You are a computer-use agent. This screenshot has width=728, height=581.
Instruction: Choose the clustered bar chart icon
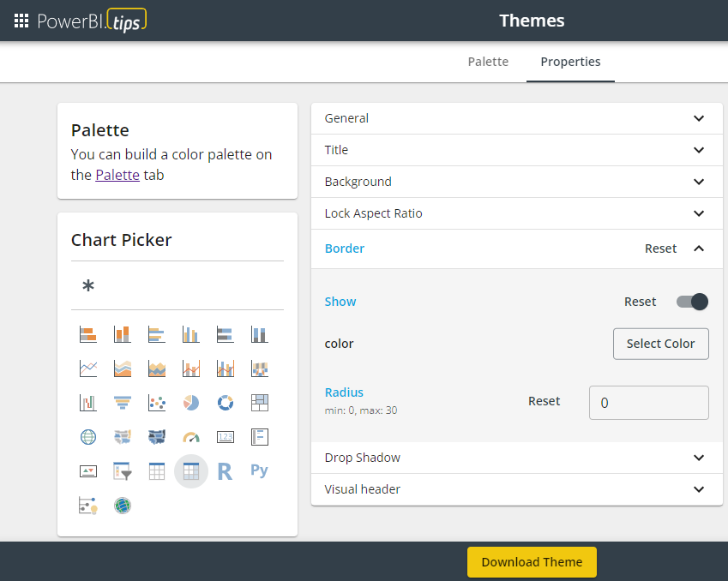157,334
